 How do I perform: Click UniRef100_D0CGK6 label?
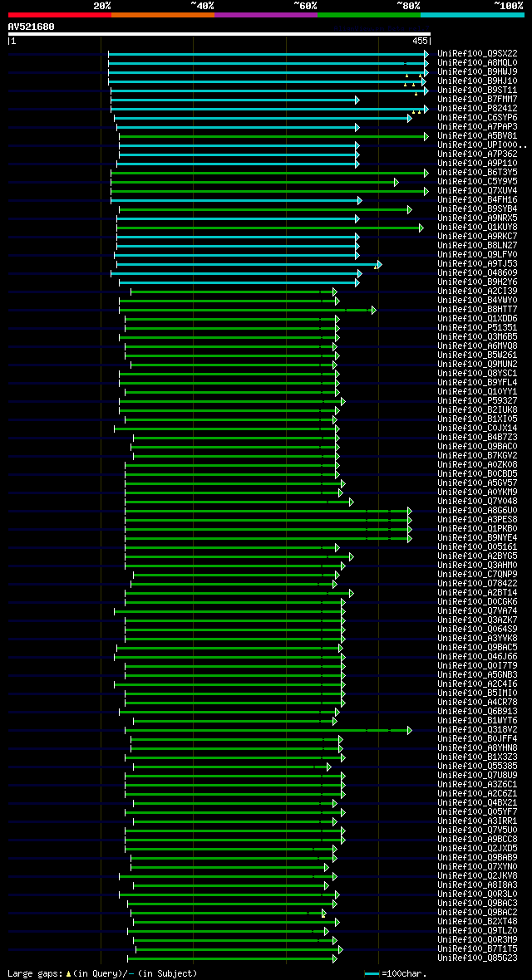477,602
